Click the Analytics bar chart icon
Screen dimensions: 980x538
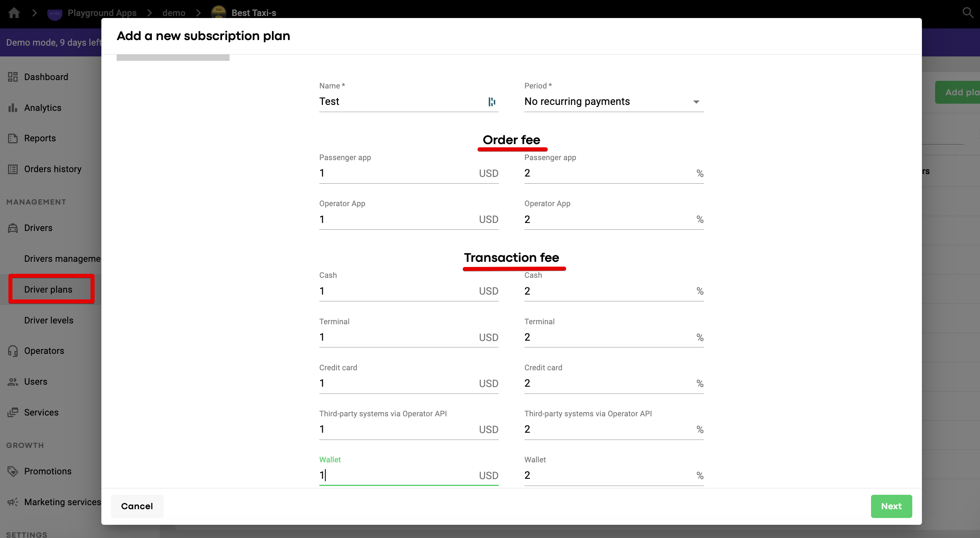pyautogui.click(x=13, y=108)
